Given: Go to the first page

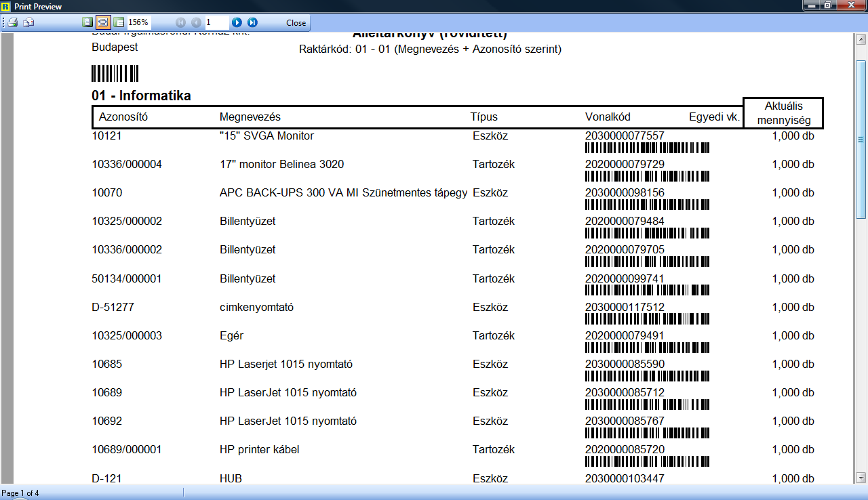Looking at the screenshot, I should point(180,22).
